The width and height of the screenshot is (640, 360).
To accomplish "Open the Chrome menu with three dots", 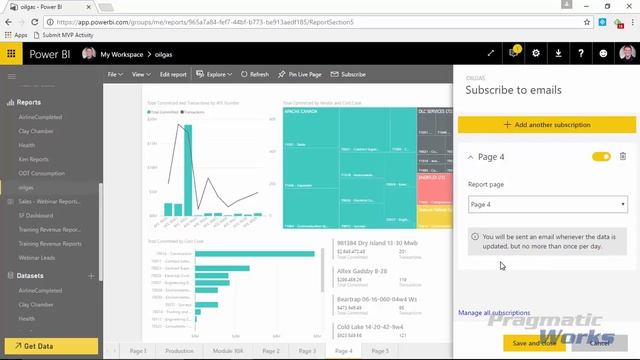I will click(633, 22).
